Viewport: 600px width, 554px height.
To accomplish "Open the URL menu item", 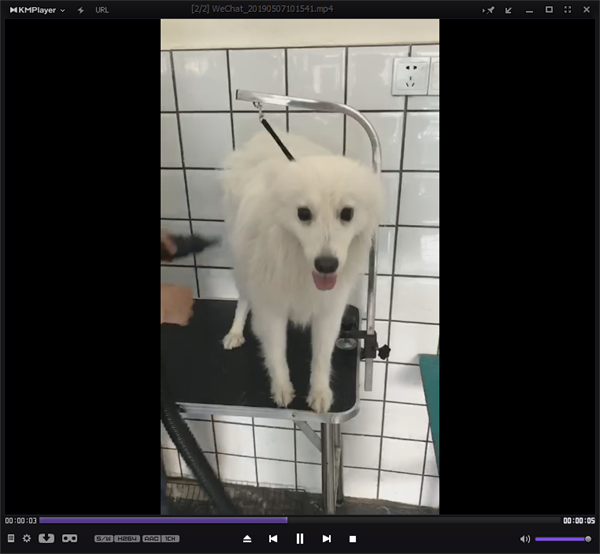I will tap(102, 9).
